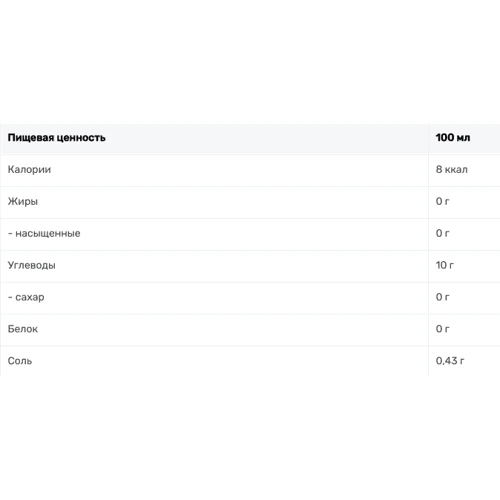
Task: Click the "10 г" carbohydrates value
Action: (445, 265)
